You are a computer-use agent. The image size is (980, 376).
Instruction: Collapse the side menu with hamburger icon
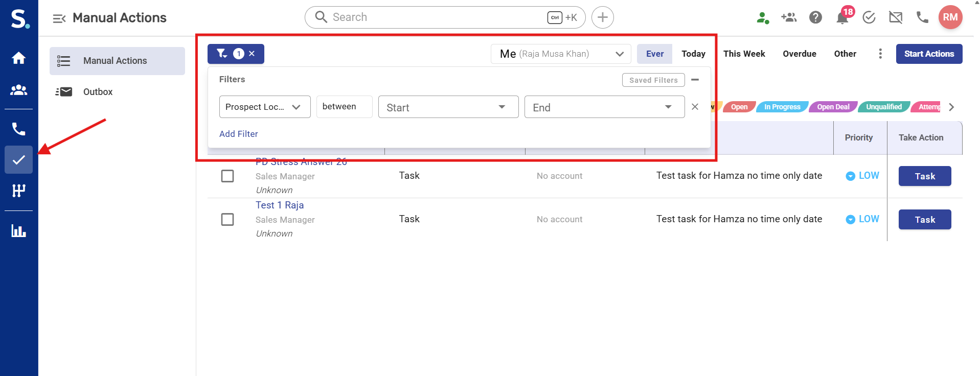[x=59, y=18]
